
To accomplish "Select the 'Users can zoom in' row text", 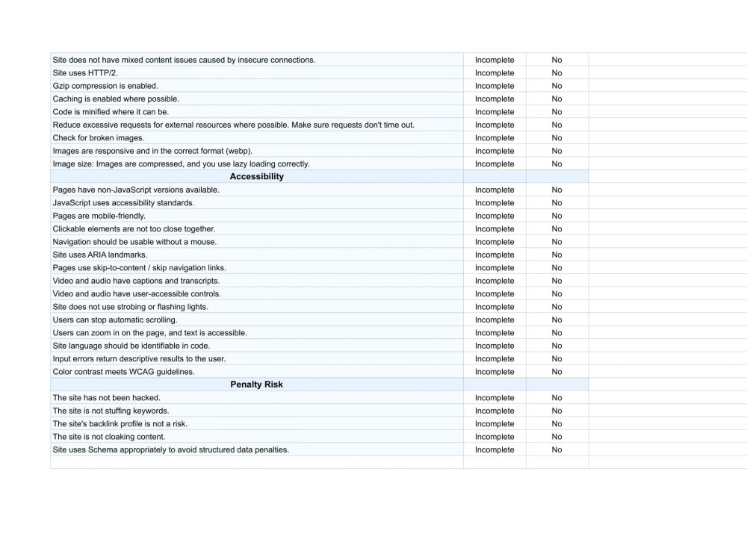I will pos(150,333).
